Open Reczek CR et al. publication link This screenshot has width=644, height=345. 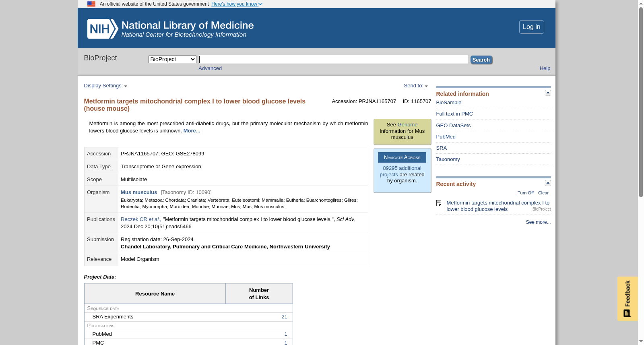click(x=141, y=219)
